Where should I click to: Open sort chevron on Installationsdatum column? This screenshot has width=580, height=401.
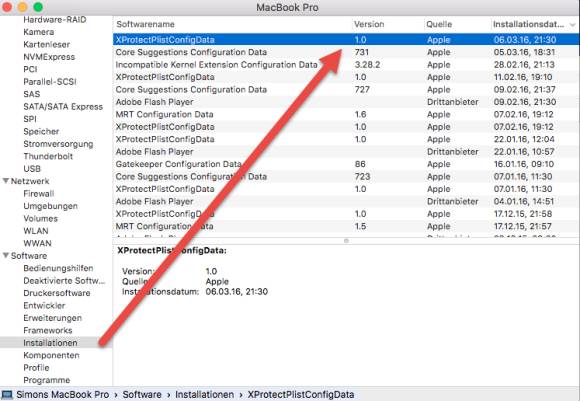[x=573, y=25]
